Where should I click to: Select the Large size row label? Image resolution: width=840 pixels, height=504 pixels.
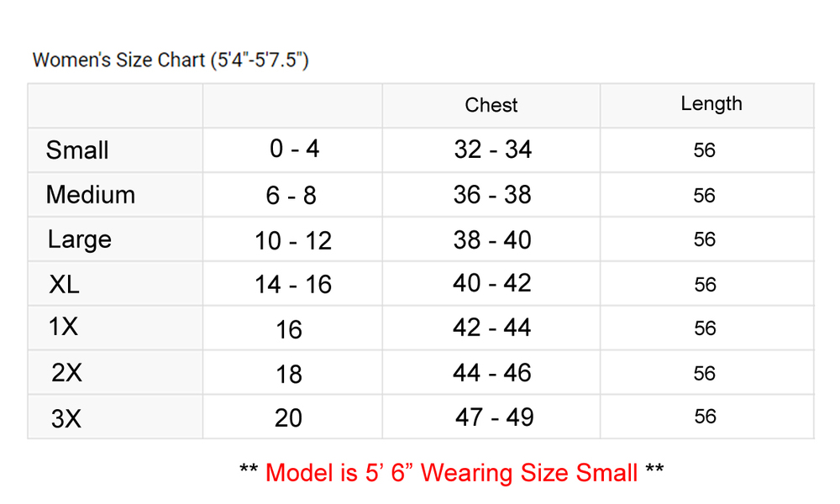pyautogui.click(x=80, y=239)
